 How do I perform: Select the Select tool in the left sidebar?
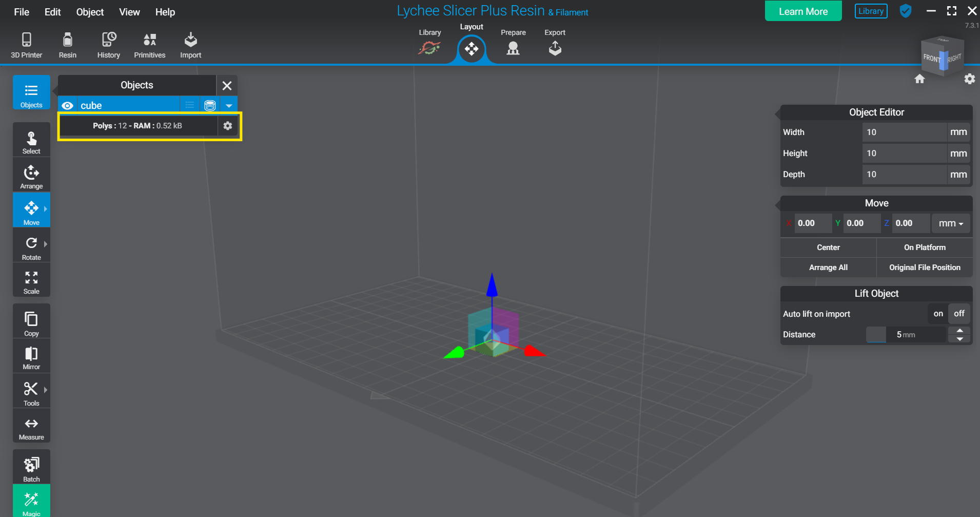pyautogui.click(x=31, y=139)
